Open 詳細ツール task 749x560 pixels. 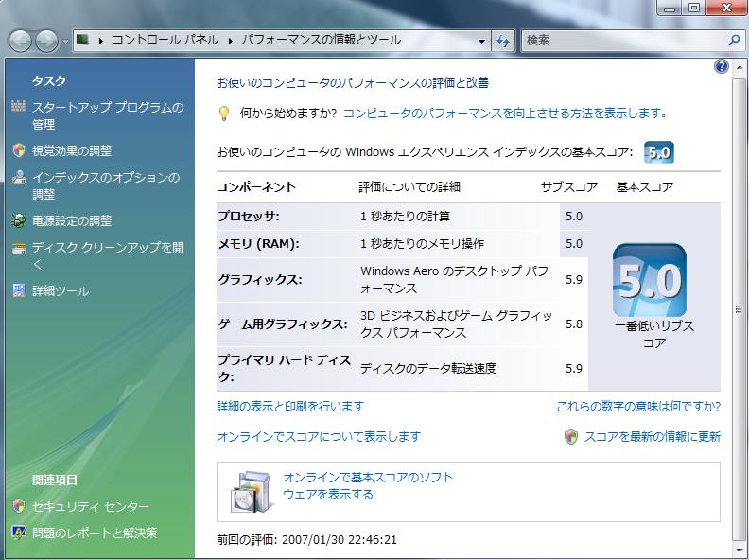(61, 291)
